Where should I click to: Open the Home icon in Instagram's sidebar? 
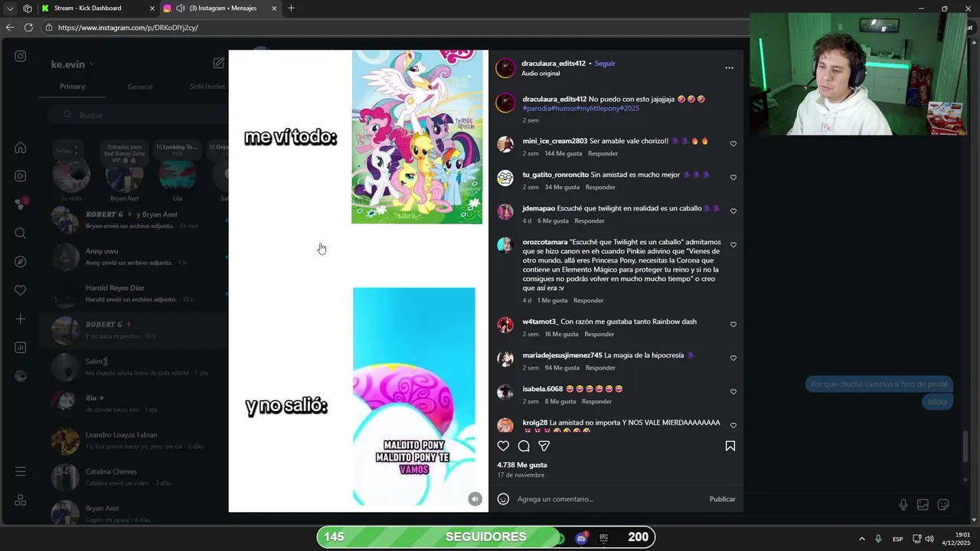(x=21, y=148)
